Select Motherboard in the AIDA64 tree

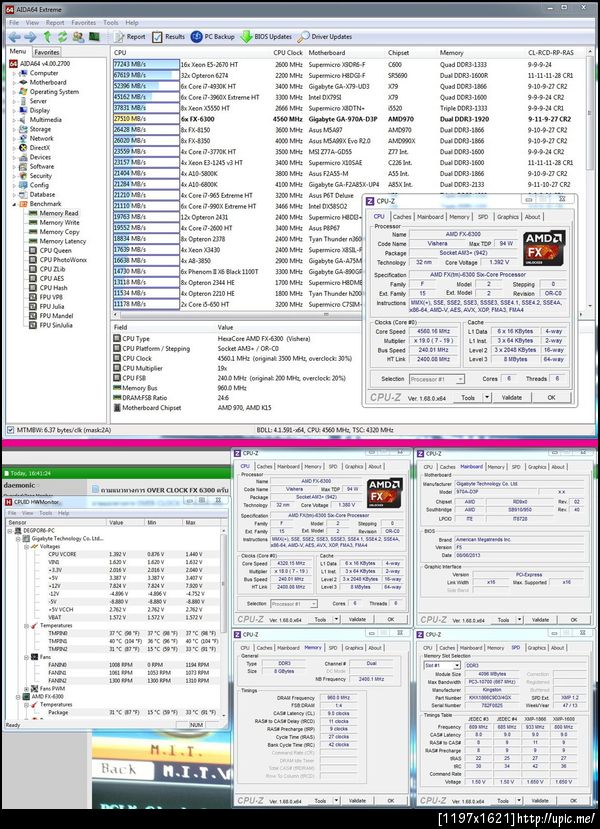[x=48, y=82]
